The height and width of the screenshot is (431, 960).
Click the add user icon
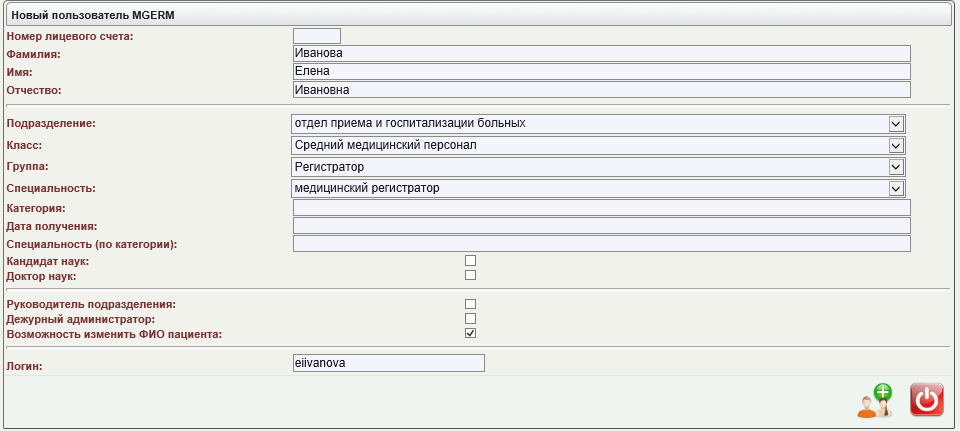click(874, 400)
